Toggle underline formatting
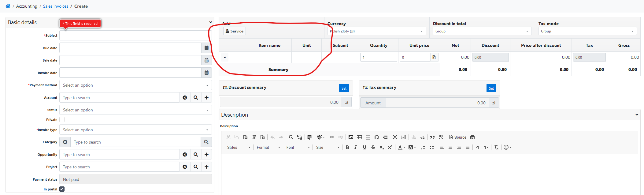This screenshot has height=195, width=644. [365, 147]
